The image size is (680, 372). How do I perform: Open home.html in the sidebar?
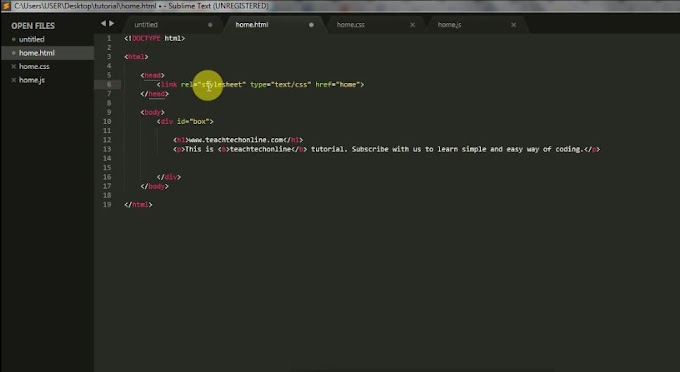pyautogui.click(x=37, y=53)
